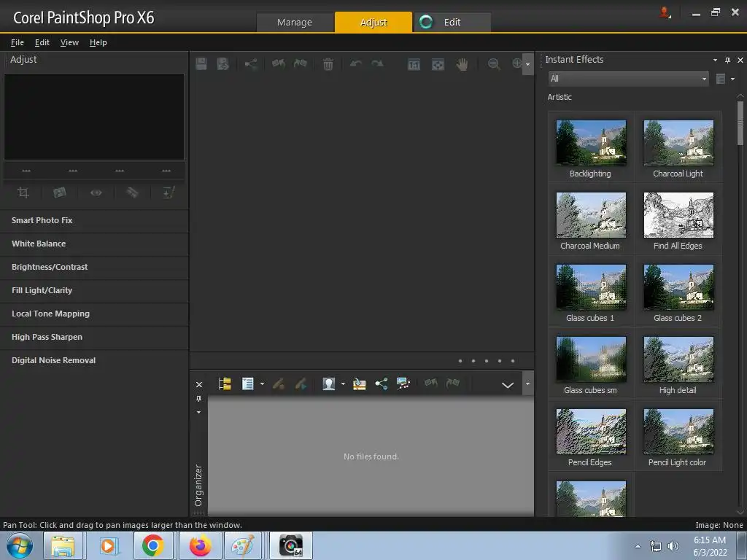Open Fill Light/Clarity adjustment

(x=94, y=290)
